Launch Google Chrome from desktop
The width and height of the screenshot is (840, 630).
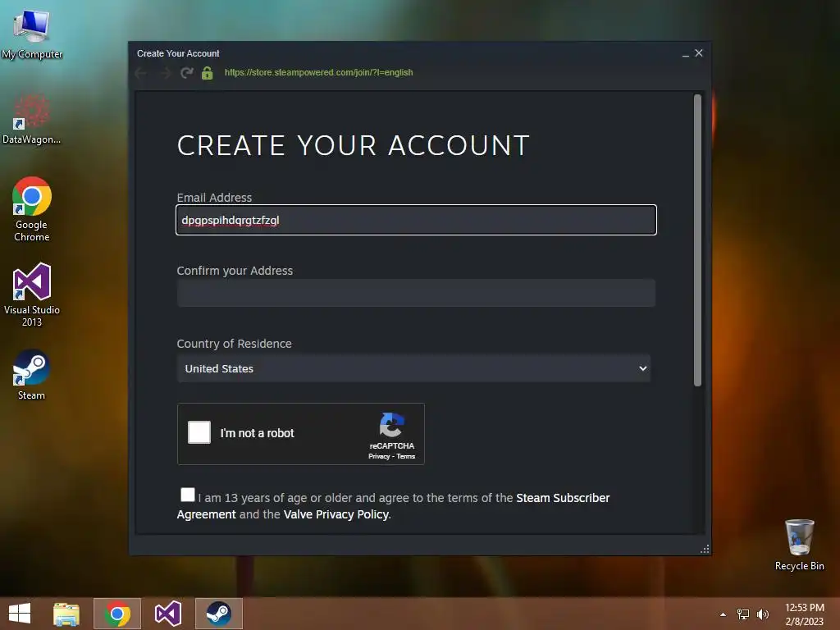pyautogui.click(x=32, y=209)
